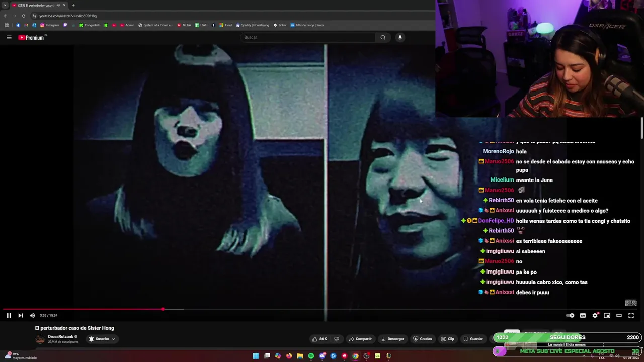The height and width of the screenshot is (362, 644).
Task: Toggle the autoplay switch in the player
Action: click(x=570, y=315)
